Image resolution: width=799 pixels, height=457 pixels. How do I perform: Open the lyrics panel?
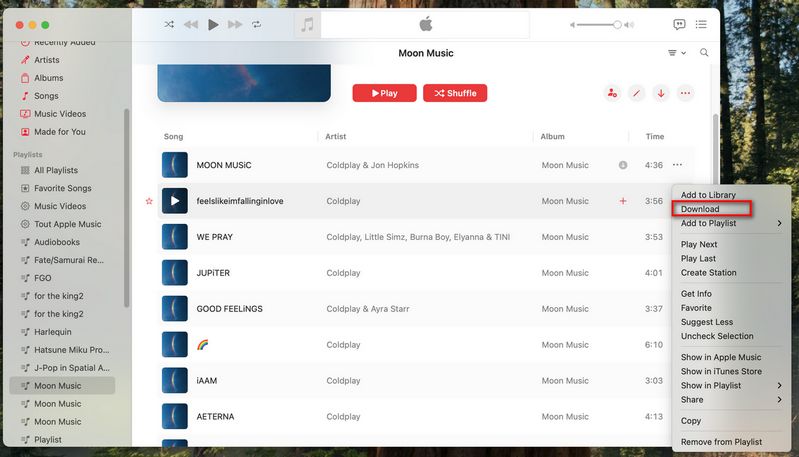[679, 24]
